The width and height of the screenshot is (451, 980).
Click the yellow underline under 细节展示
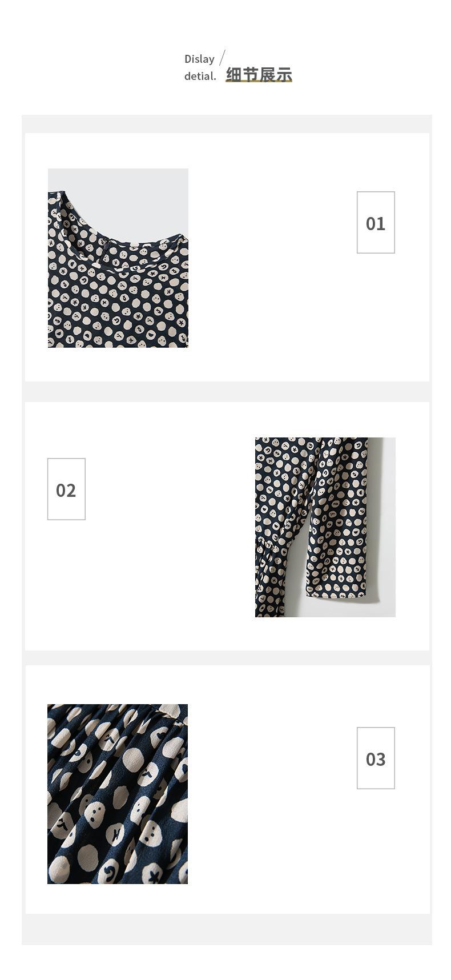[259, 81]
